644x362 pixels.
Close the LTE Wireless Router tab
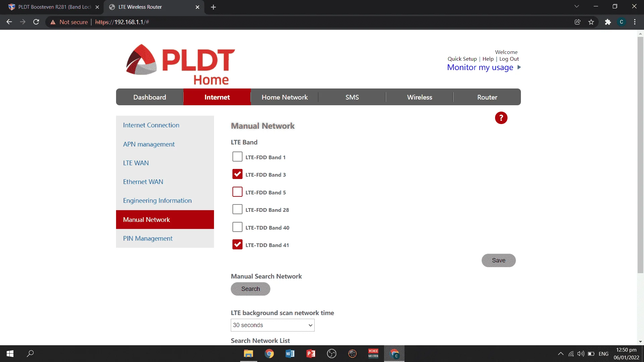(197, 7)
